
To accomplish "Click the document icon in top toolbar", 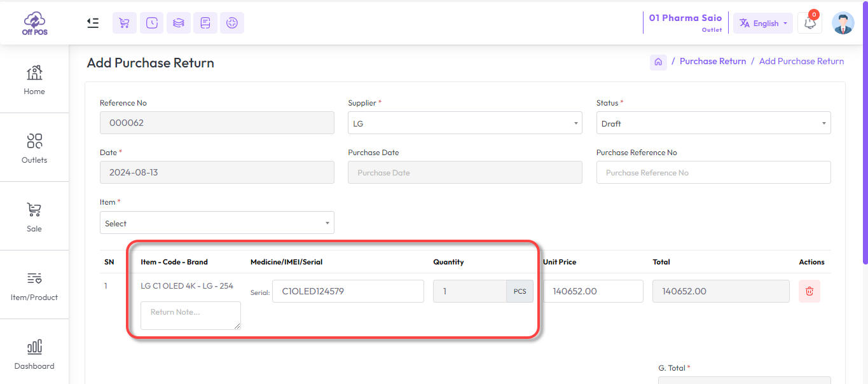I will 205,23.
